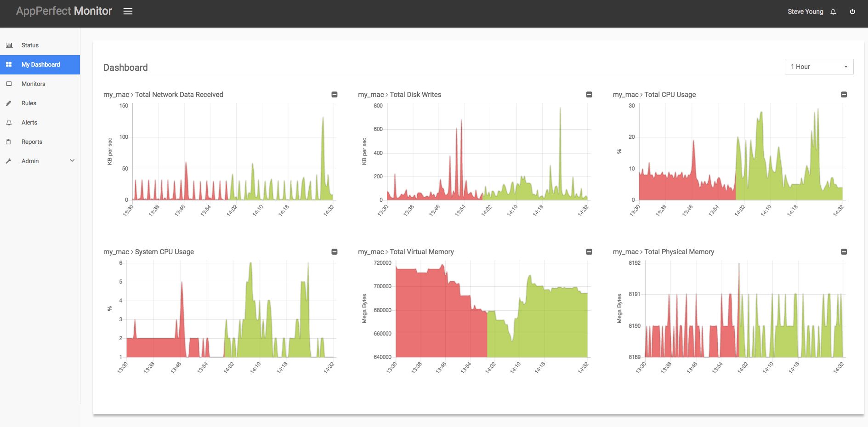Click the power logout icon

point(852,11)
